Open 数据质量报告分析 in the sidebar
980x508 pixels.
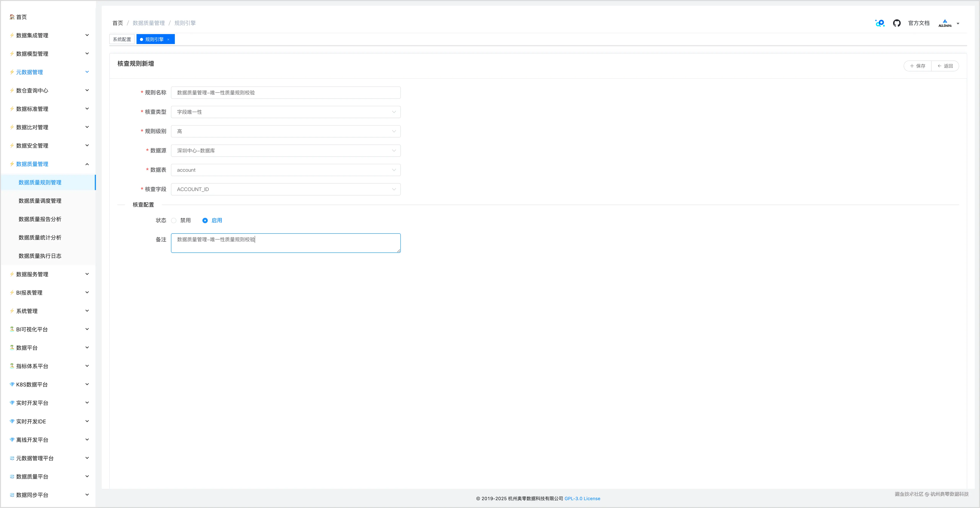click(x=40, y=219)
